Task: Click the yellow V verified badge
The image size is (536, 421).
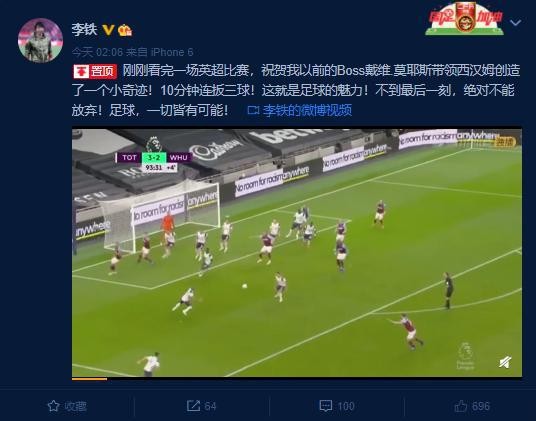Action: coord(109,30)
